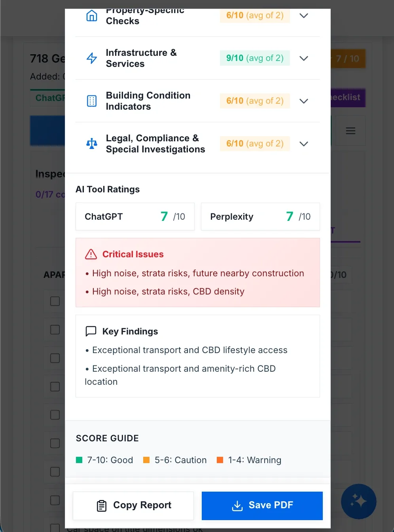Click the Critical Issues warning triangle icon

coord(91,254)
